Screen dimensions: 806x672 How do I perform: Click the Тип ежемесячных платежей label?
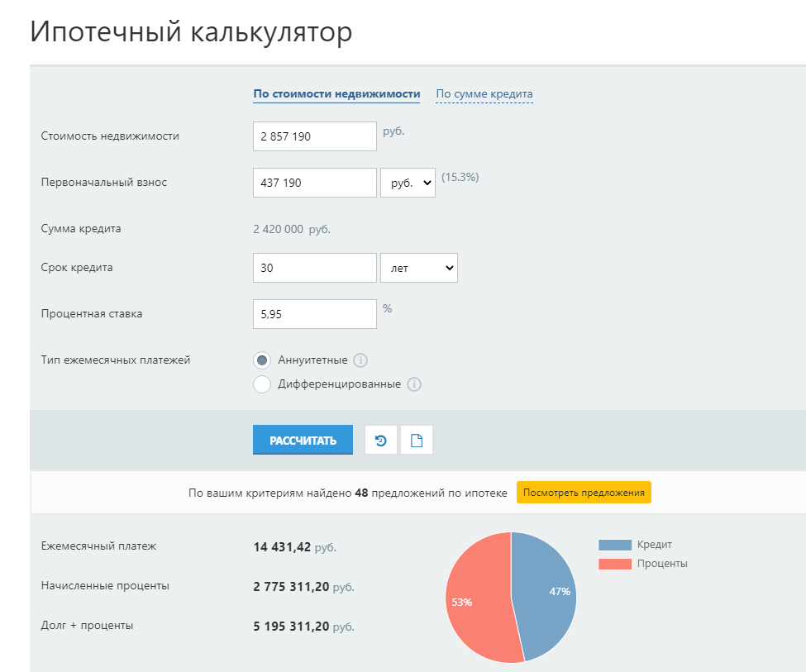pyautogui.click(x=116, y=360)
